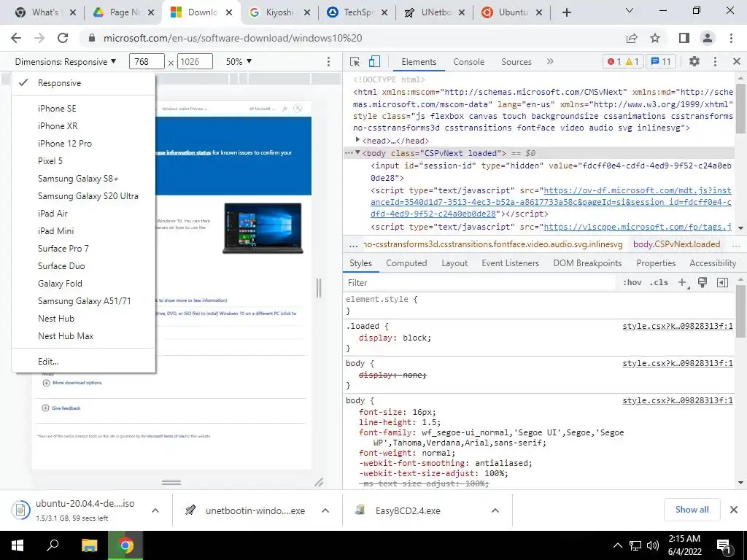Open a new browser tab
The width and height of the screenshot is (747, 560).
(566, 12)
